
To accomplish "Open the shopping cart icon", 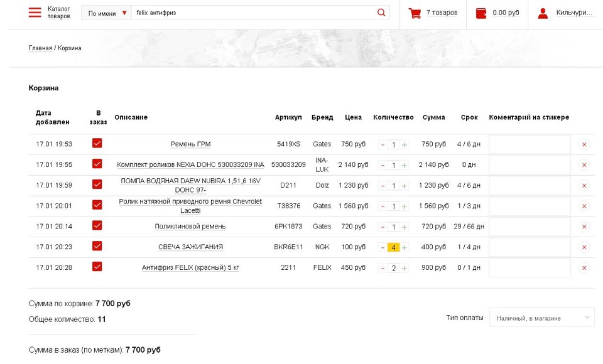I will tap(415, 13).
